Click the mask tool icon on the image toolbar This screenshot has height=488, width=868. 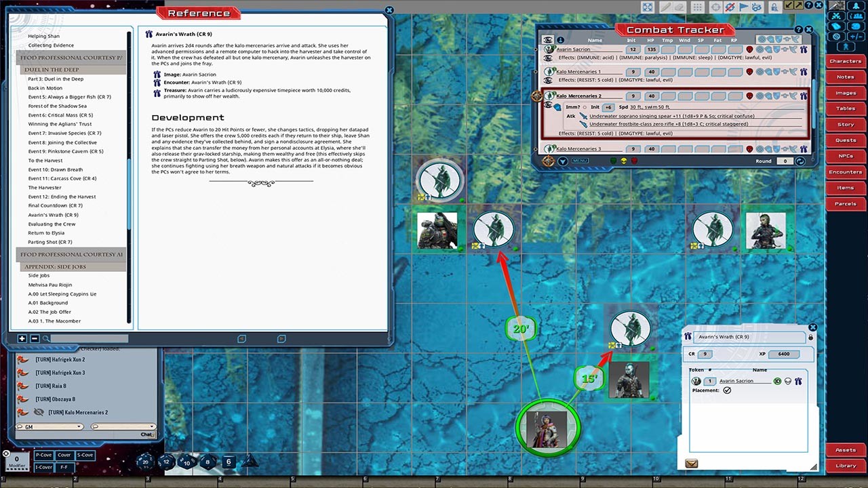point(758,7)
